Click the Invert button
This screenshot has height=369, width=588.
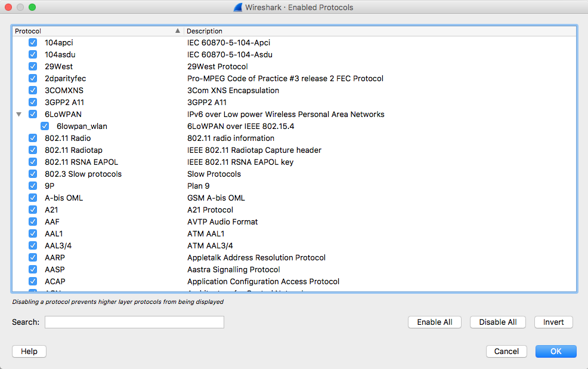tap(553, 322)
